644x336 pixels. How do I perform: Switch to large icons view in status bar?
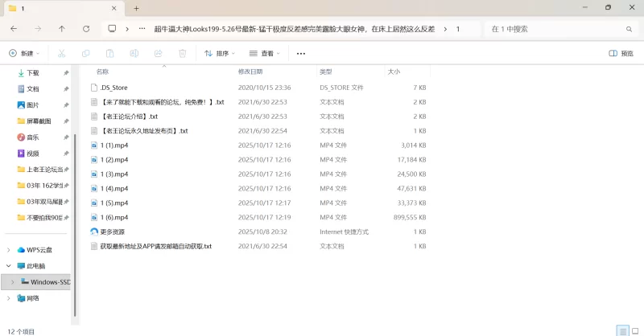[635, 330]
